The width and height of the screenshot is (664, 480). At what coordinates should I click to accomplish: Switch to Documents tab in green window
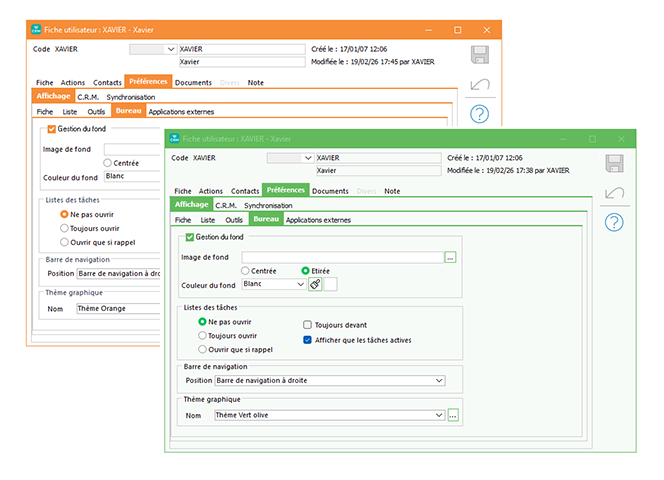point(330,191)
